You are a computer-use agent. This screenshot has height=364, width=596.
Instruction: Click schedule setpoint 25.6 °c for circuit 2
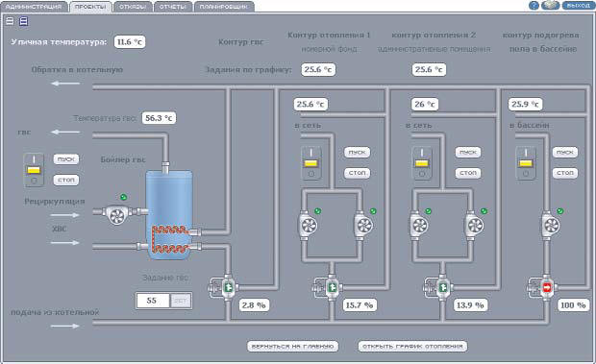point(429,69)
